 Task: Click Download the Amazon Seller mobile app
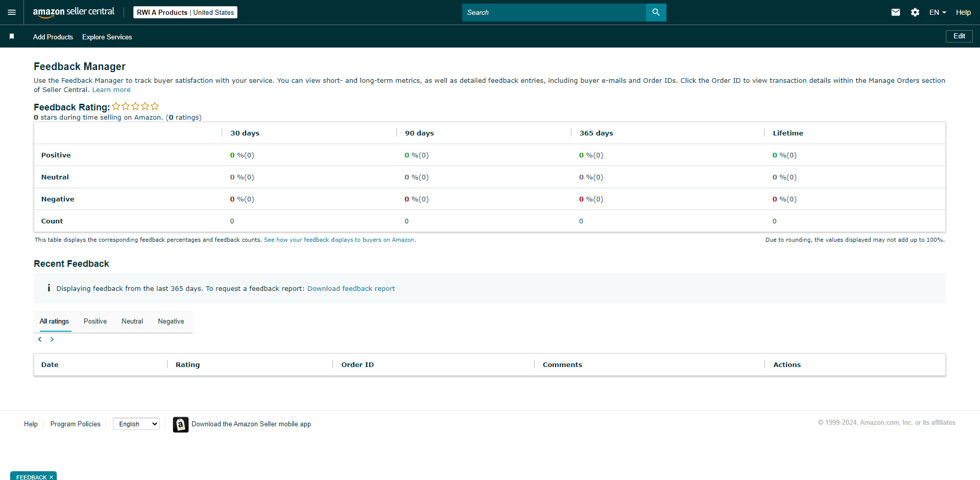point(251,424)
